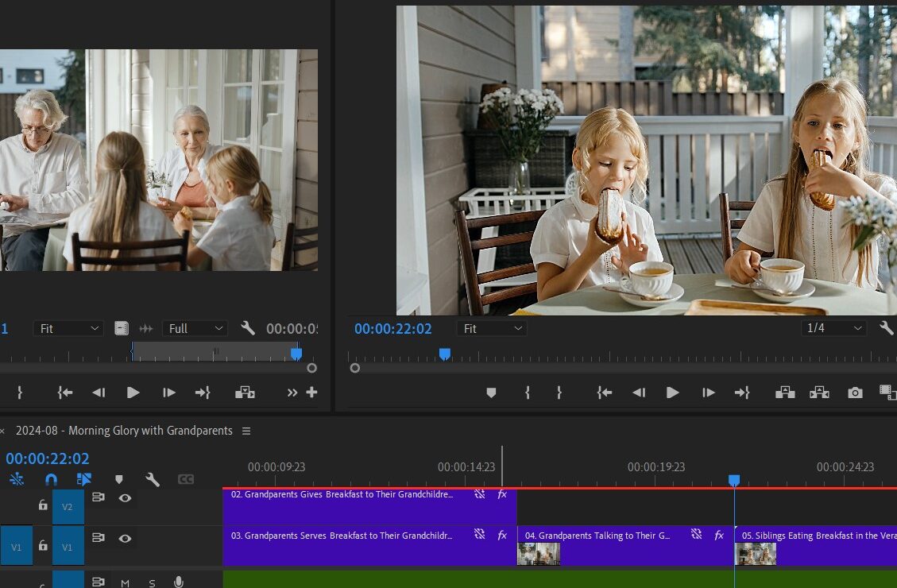Click the Program monitor playhead
This screenshot has width=897, height=588.
coord(444,354)
